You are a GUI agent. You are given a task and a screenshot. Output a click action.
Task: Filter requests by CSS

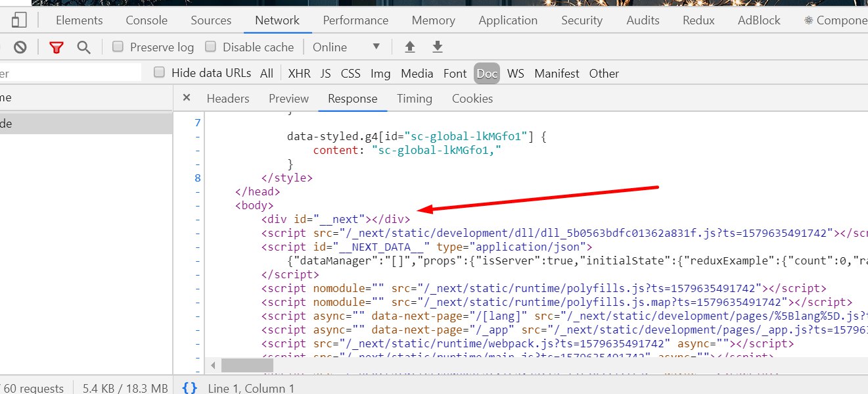tap(350, 73)
